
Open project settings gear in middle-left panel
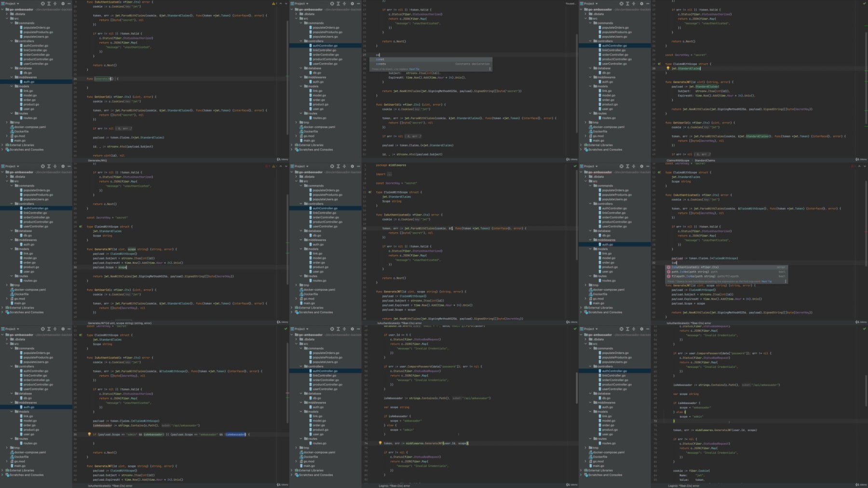pyautogui.click(x=63, y=167)
